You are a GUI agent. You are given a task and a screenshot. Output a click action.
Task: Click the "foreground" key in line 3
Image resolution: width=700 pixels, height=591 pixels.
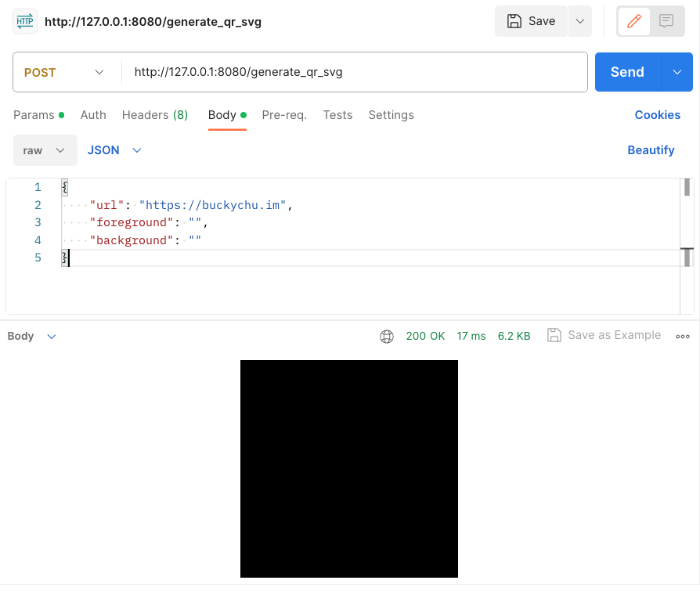coord(132,223)
